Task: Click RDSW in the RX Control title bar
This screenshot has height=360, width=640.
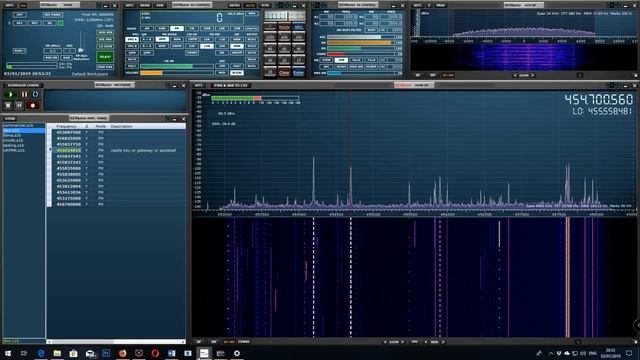Action: (145, 5)
